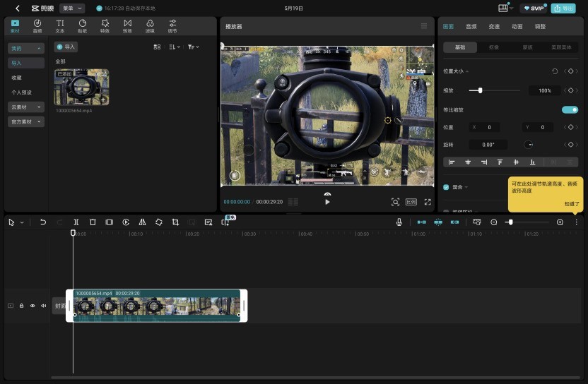Add keyframe for 缩放 scale
The width and height of the screenshot is (588, 384).
coord(571,90)
